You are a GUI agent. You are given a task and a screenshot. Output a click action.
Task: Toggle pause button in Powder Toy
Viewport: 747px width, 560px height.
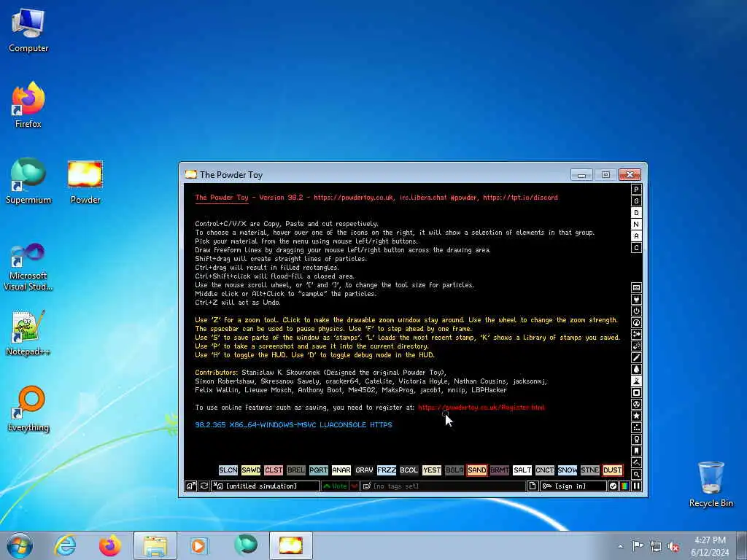click(x=636, y=486)
